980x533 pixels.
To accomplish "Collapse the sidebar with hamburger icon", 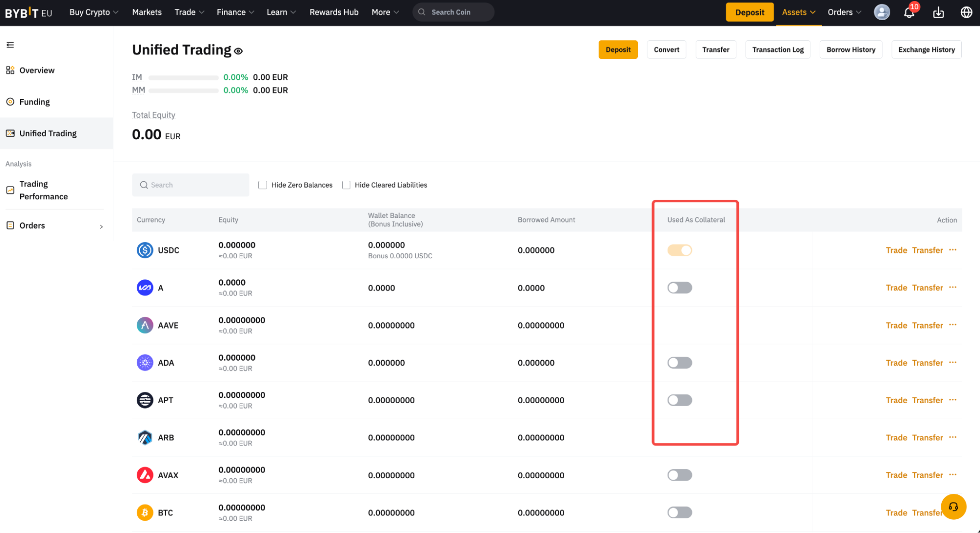I will [10, 45].
